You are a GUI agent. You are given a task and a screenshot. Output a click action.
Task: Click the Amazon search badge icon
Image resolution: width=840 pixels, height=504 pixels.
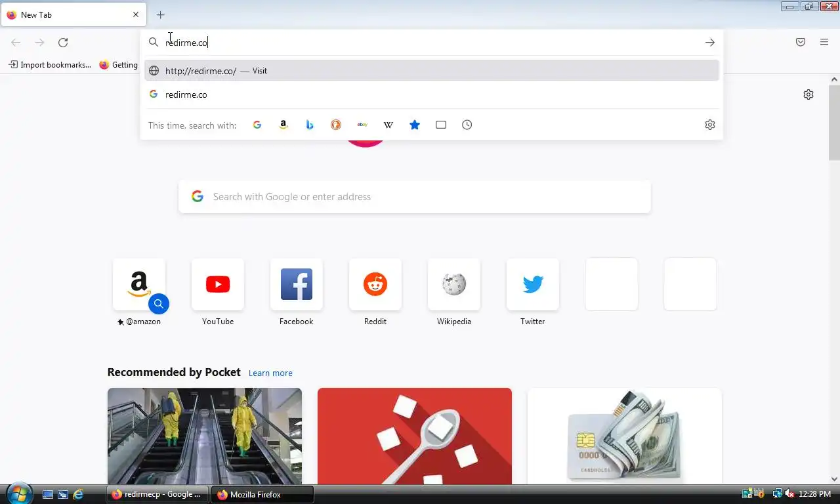click(159, 304)
